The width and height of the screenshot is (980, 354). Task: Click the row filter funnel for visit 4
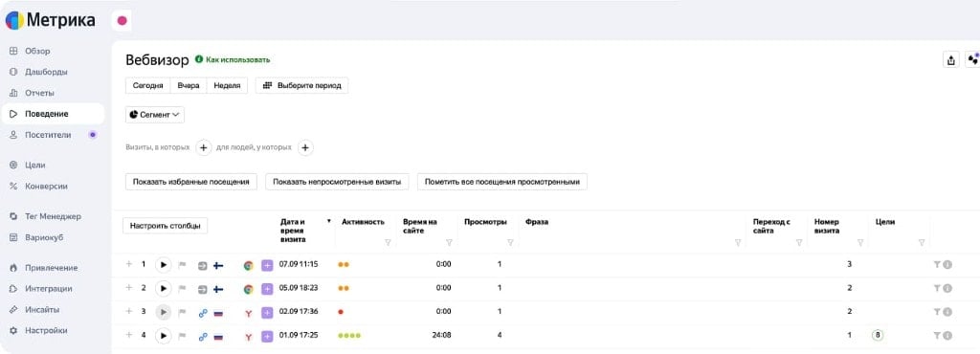pos(937,336)
